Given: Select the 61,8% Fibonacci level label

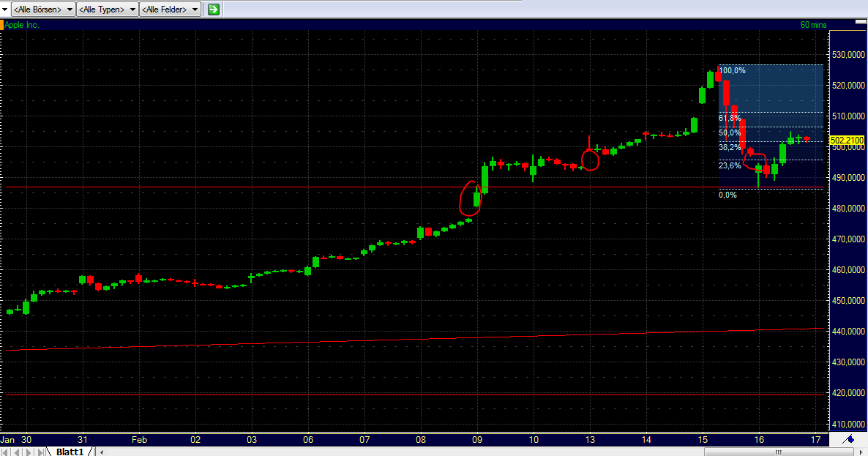Looking at the screenshot, I should click(x=729, y=118).
